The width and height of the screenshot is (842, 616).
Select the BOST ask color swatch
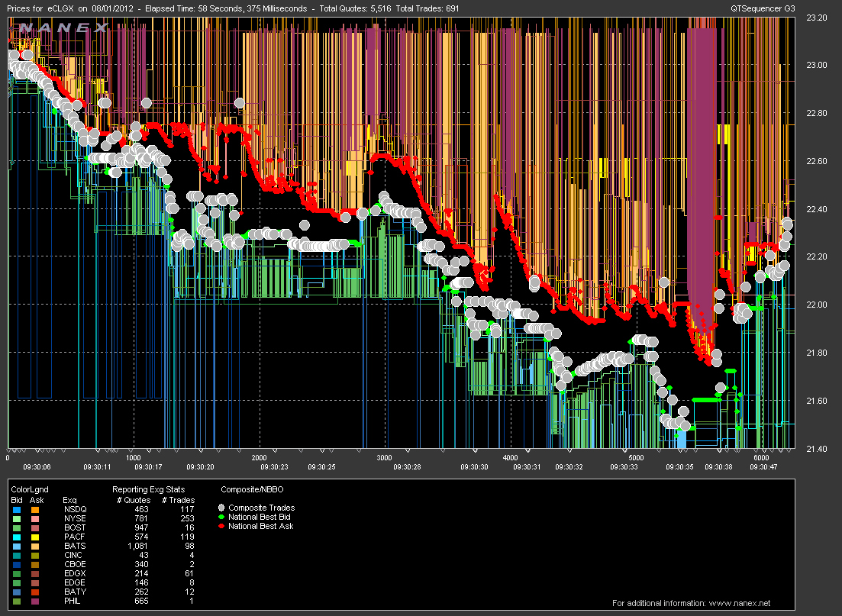pyautogui.click(x=35, y=528)
